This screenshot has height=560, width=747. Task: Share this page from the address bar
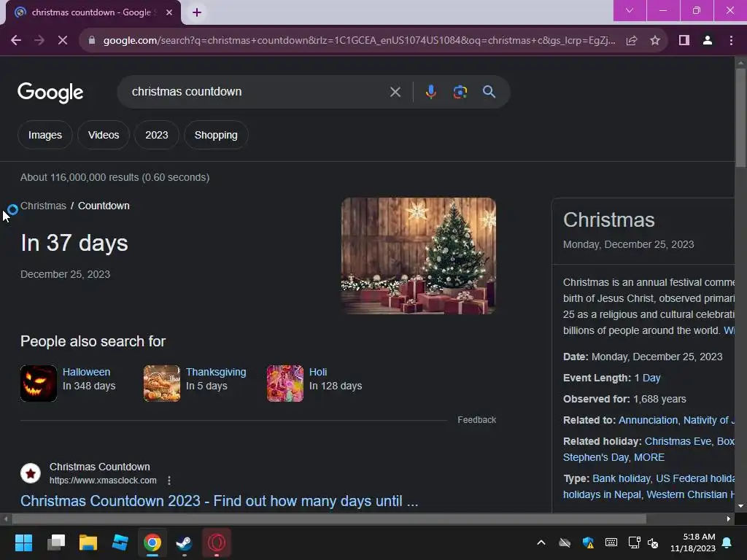click(632, 41)
